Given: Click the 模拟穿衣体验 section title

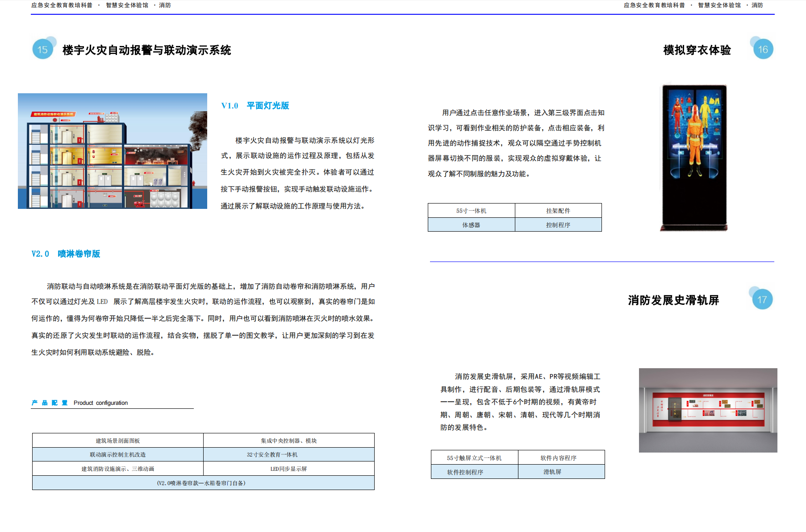Looking at the screenshot, I should tap(697, 50).
